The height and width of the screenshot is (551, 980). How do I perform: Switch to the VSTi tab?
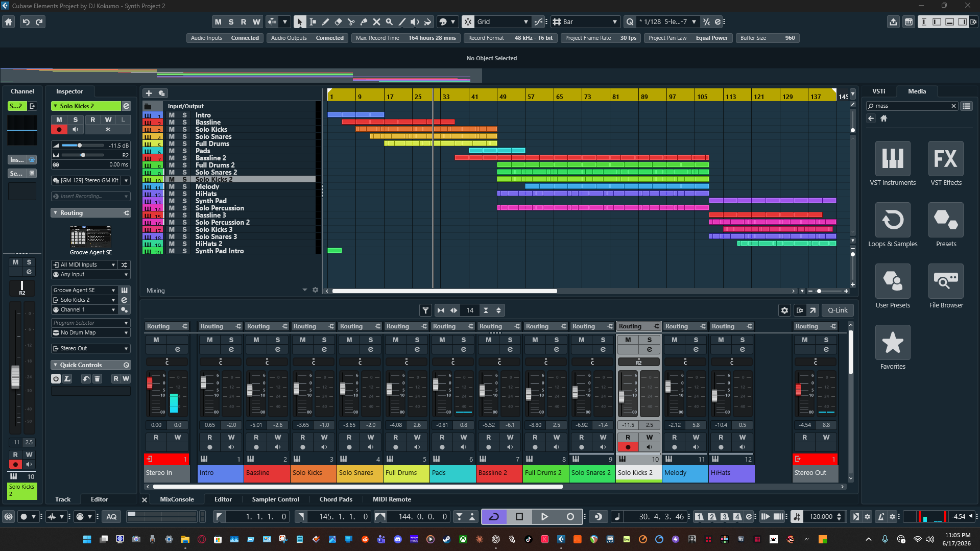878,91
